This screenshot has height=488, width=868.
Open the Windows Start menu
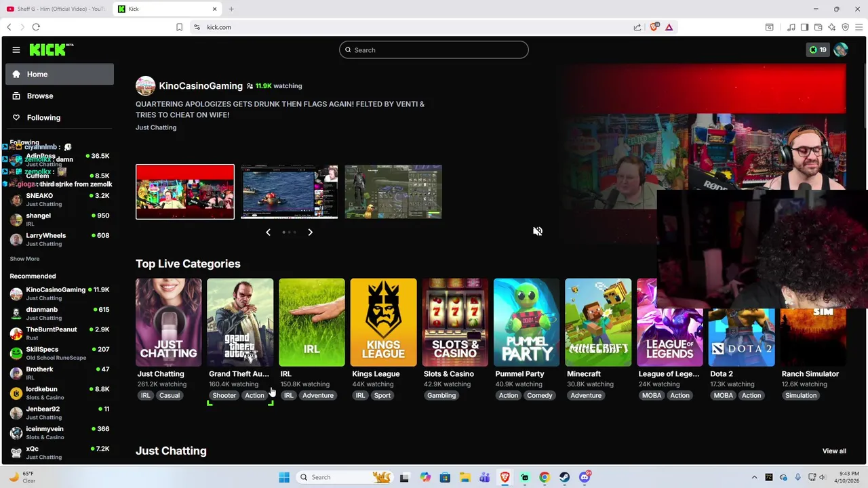point(284,477)
